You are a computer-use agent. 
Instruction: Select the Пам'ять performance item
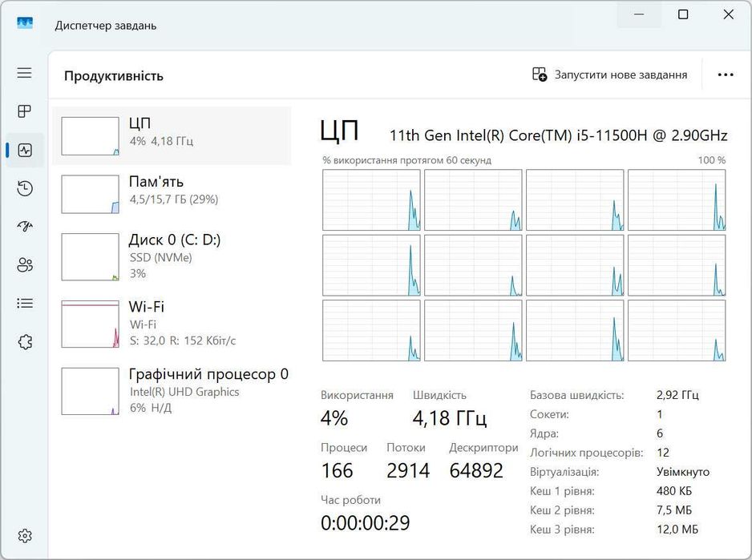(172, 194)
